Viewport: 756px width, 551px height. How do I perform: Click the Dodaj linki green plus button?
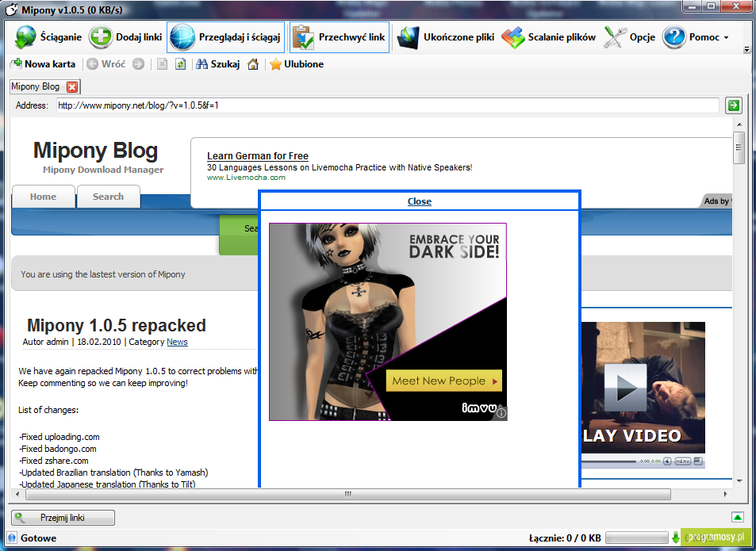tap(125, 37)
